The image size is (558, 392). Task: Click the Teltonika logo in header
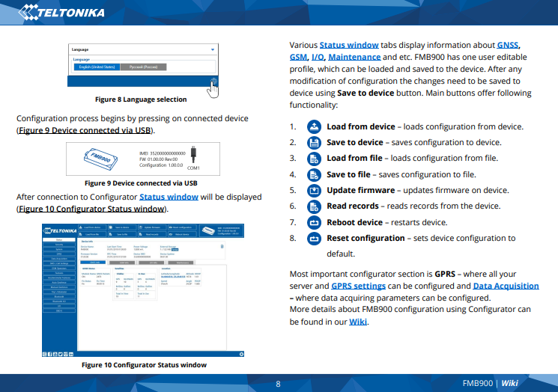(61, 12)
